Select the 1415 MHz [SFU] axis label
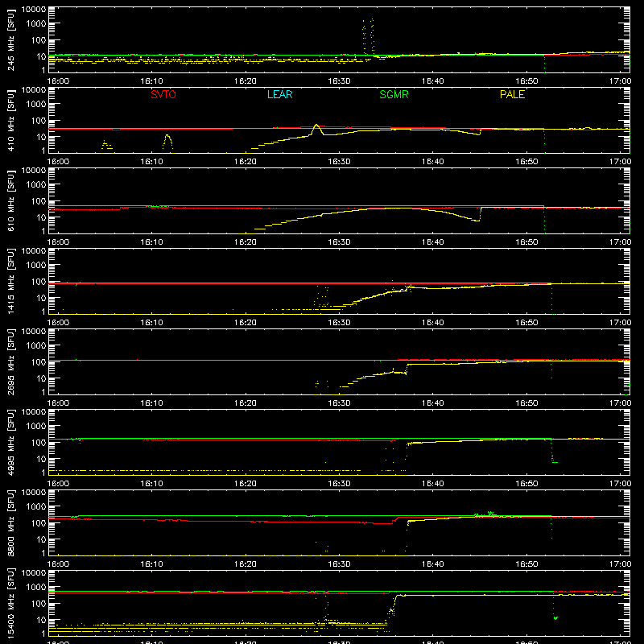 (10, 281)
